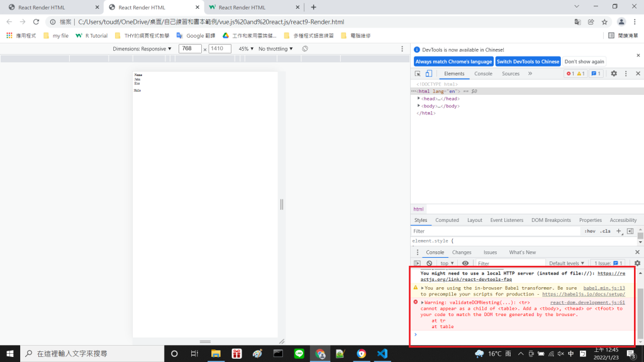Open device toolbar more options menu
Image resolution: width=644 pixels, height=362 pixels.
pyautogui.click(x=402, y=49)
